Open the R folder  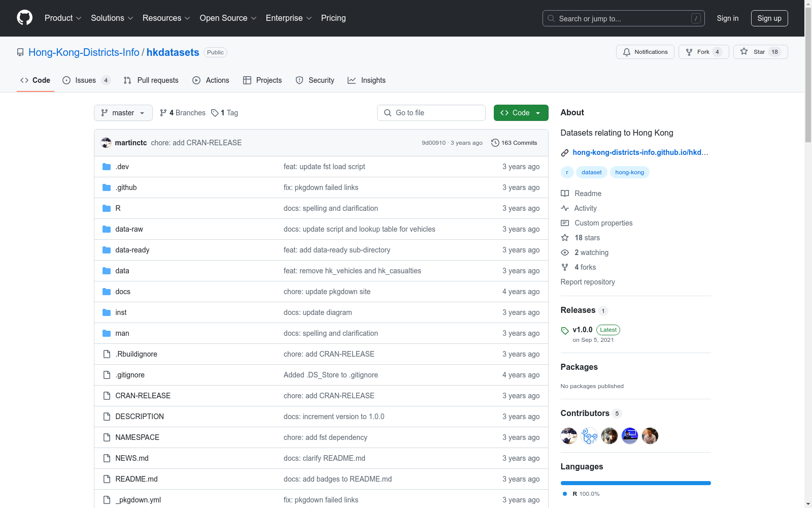pyautogui.click(x=118, y=208)
